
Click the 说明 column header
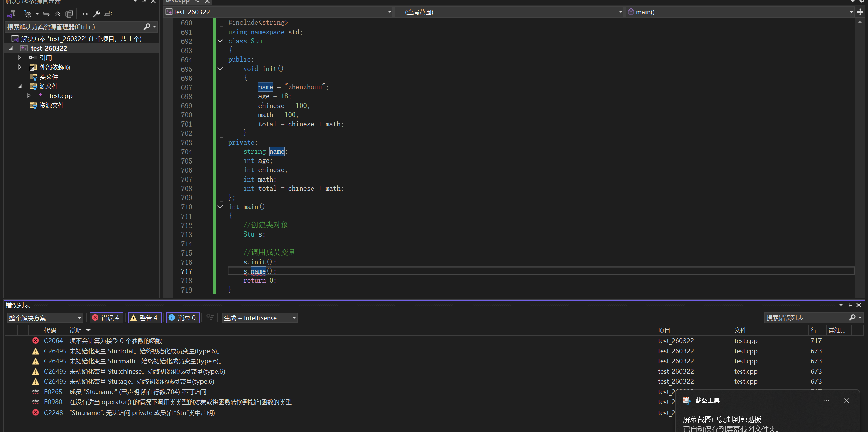tap(76, 330)
